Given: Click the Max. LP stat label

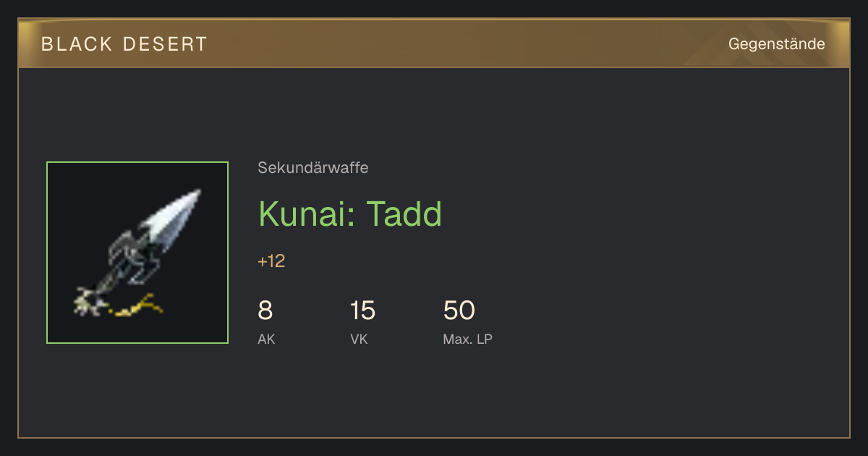Looking at the screenshot, I should [467, 339].
